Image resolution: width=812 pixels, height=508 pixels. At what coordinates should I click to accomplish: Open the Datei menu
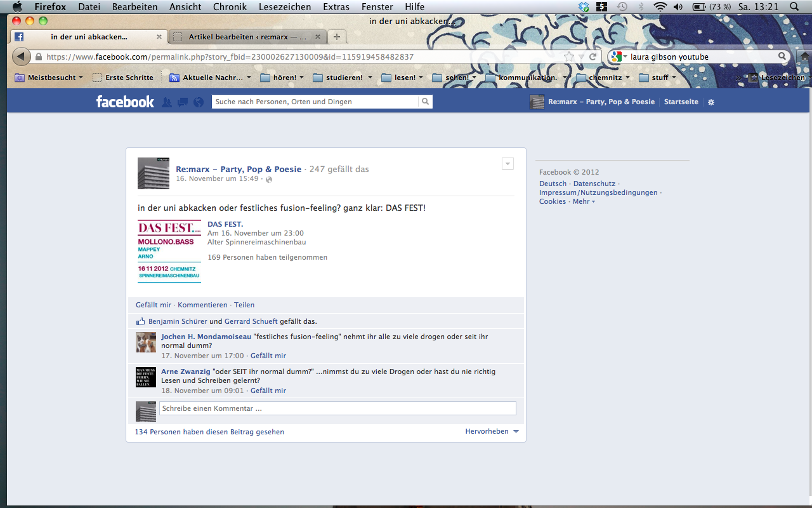tap(89, 6)
